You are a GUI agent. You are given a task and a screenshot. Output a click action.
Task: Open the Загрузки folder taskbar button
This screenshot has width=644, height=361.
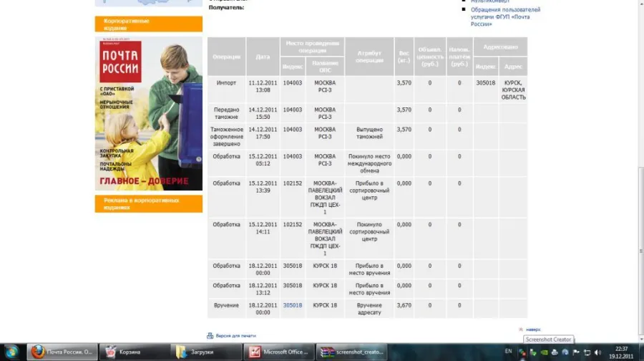pos(206,352)
